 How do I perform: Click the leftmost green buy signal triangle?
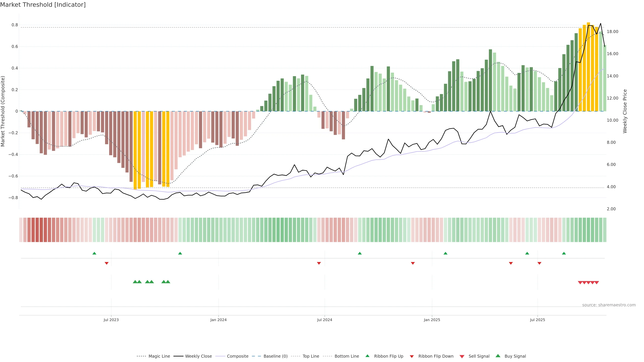135,282
